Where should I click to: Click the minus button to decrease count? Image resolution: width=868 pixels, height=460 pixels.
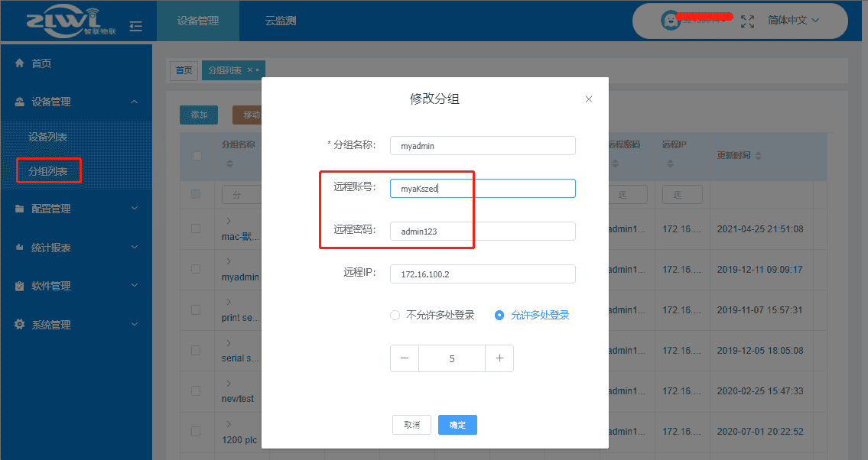pos(405,358)
